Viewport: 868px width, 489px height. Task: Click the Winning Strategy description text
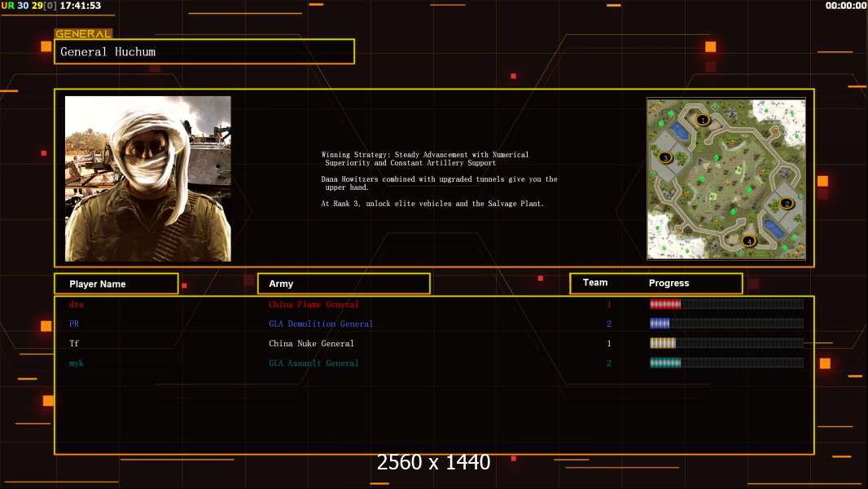coord(424,158)
